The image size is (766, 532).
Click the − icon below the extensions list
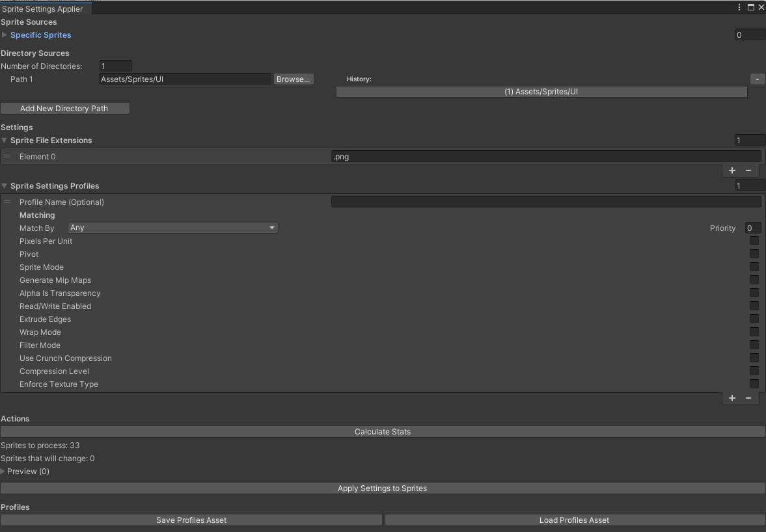pyautogui.click(x=748, y=170)
